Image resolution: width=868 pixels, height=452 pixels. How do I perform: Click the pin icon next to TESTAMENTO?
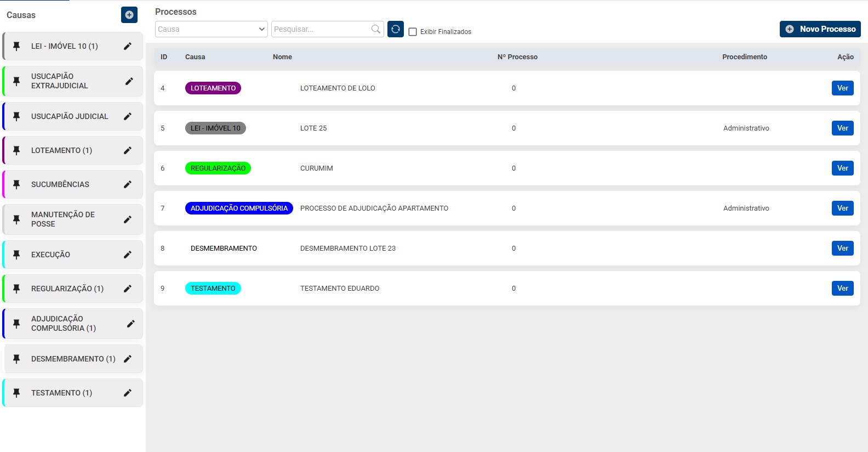pyautogui.click(x=16, y=393)
